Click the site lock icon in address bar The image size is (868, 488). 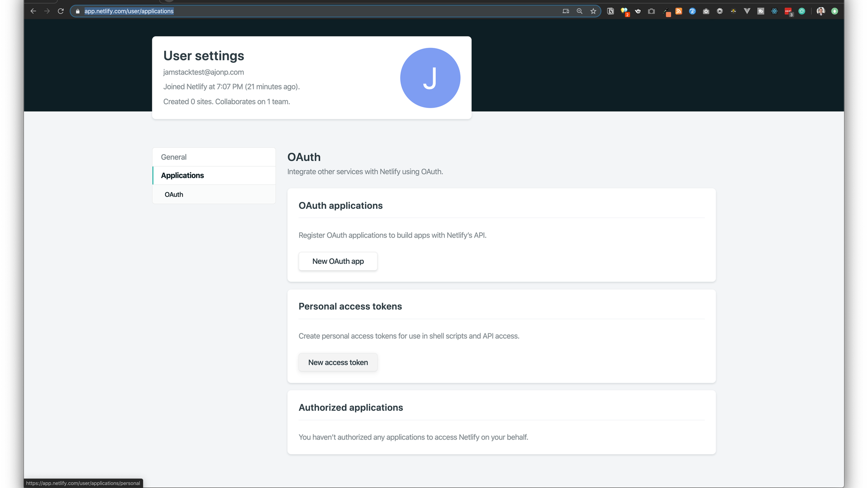78,11
